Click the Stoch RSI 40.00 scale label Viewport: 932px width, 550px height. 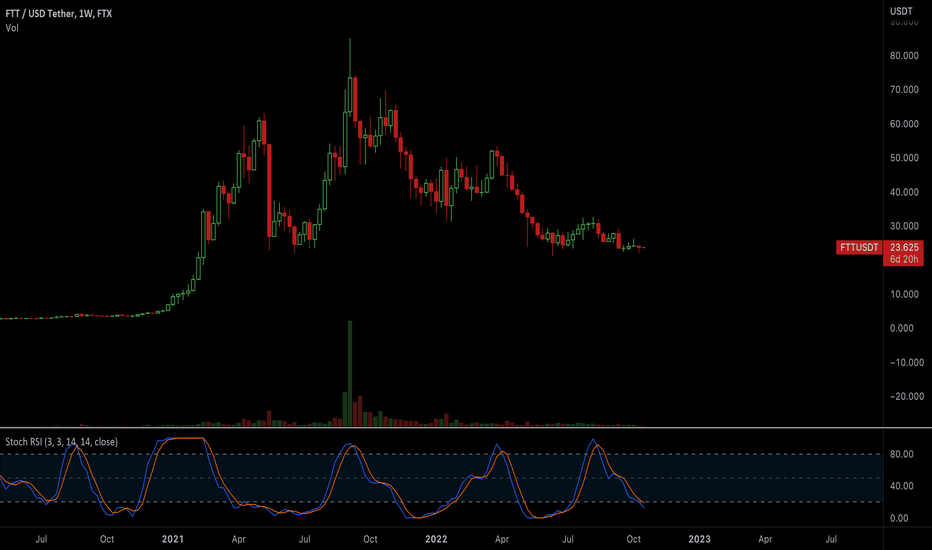pyautogui.click(x=901, y=486)
